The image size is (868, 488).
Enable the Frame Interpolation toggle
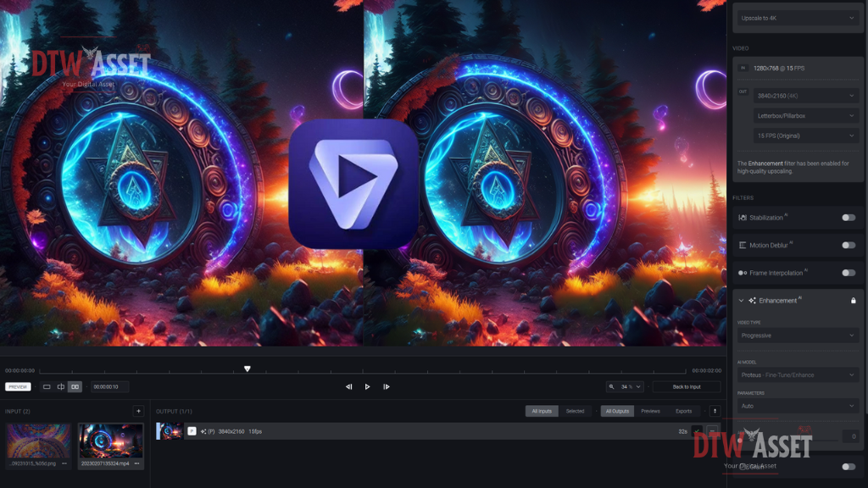(849, 273)
